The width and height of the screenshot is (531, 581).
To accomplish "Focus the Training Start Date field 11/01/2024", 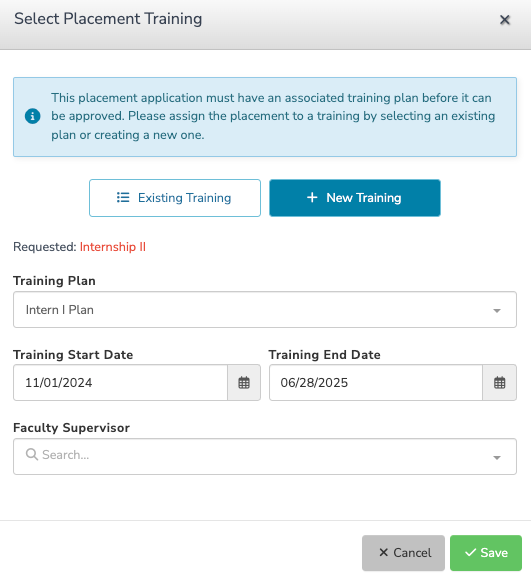I will click(120, 382).
